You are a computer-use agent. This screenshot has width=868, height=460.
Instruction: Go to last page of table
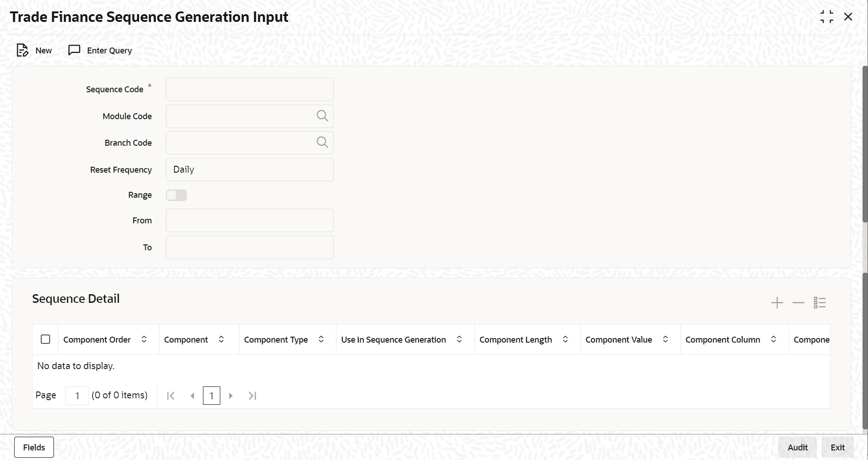(x=252, y=396)
